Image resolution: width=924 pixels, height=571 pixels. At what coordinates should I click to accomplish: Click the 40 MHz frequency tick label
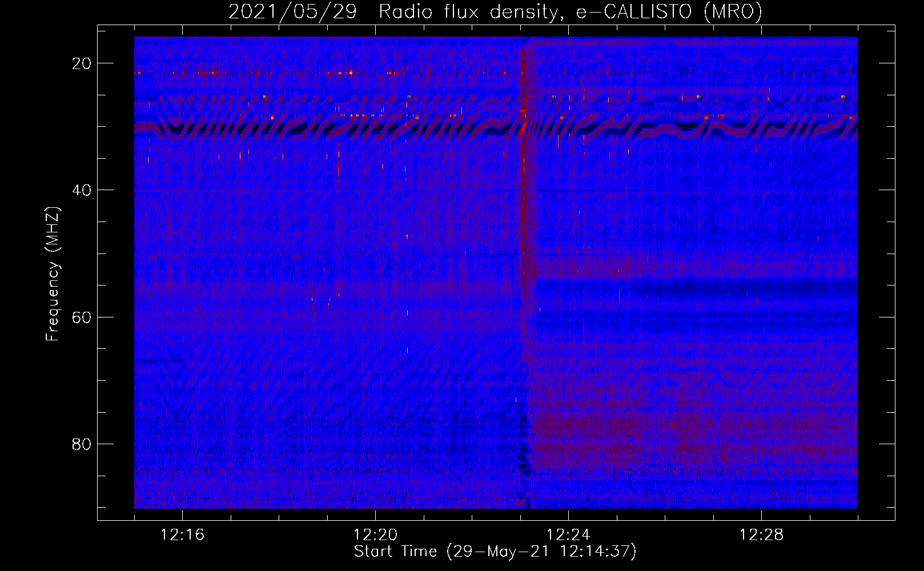(x=82, y=190)
